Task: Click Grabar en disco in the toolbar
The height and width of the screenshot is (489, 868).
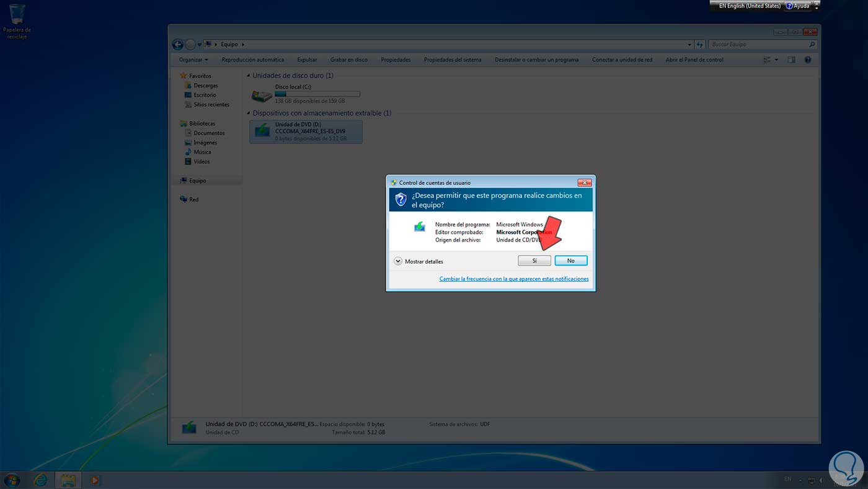Action: pyautogui.click(x=349, y=60)
